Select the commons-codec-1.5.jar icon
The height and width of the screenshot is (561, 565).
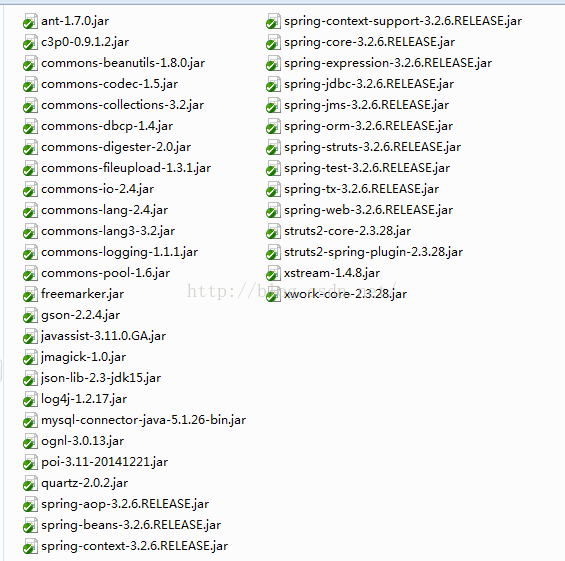pyautogui.click(x=30, y=84)
